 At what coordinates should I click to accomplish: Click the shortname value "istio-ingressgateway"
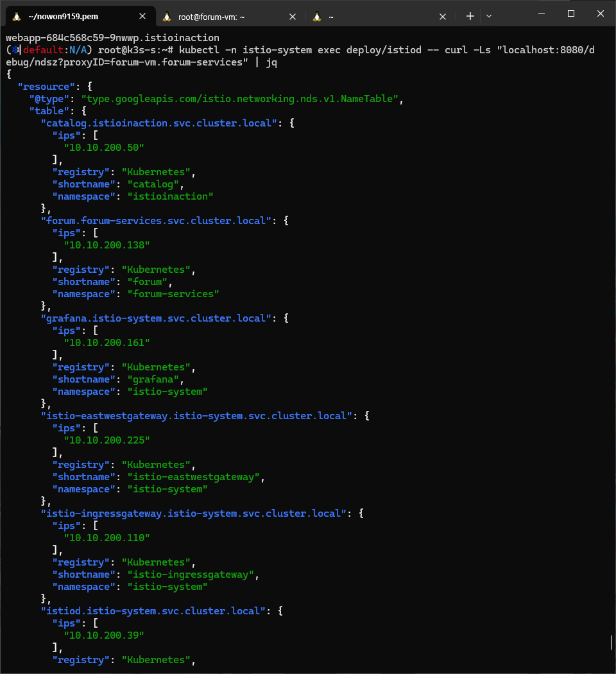tap(191, 575)
